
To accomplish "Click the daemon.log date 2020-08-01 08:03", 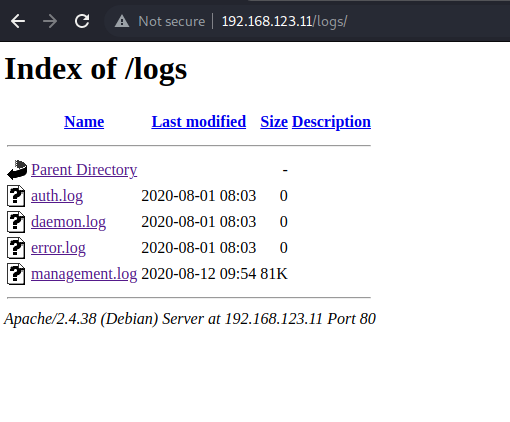I will tap(199, 222).
